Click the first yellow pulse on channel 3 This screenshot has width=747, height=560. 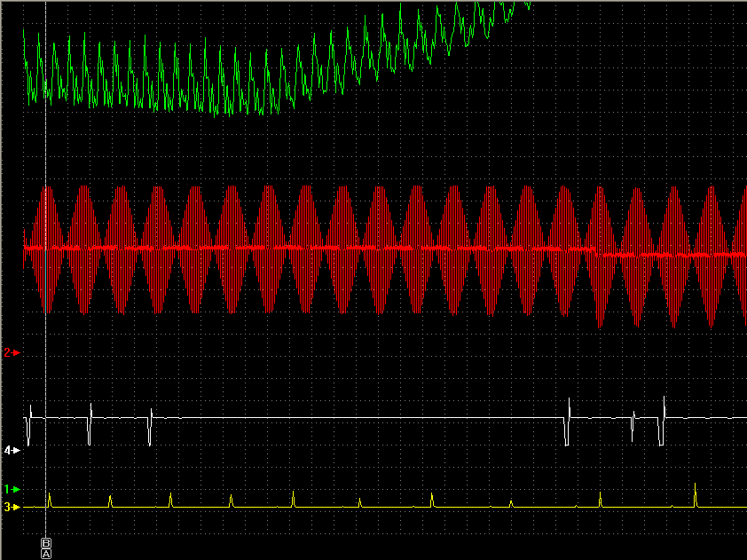[x=51, y=499]
